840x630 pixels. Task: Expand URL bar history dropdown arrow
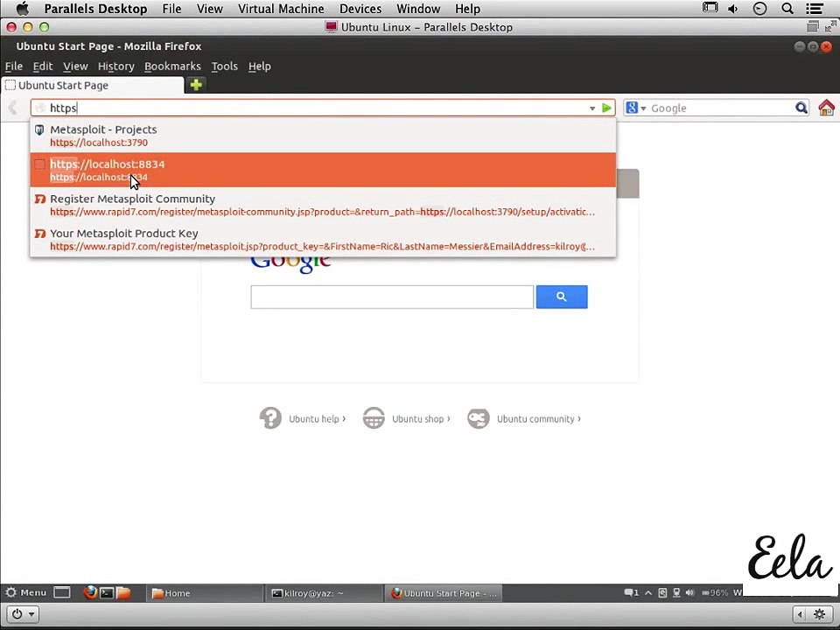click(592, 108)
